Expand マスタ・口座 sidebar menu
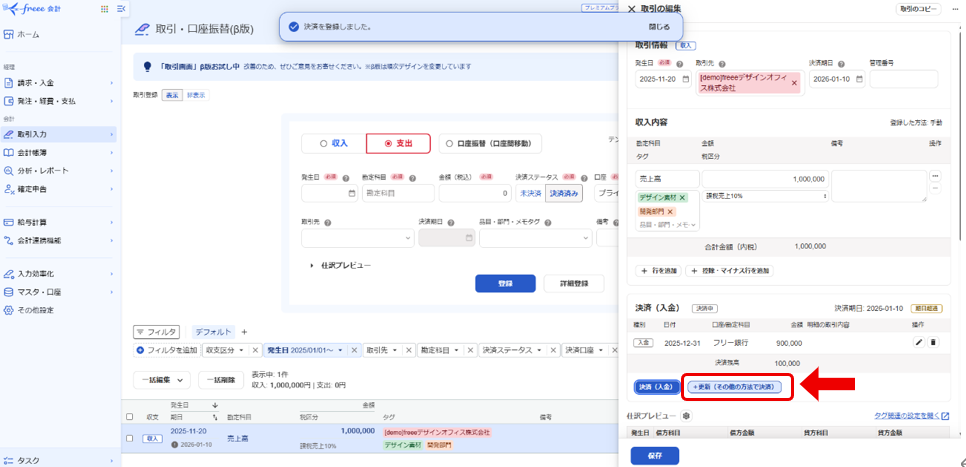The image size is (966, 467). click(59, 292)
